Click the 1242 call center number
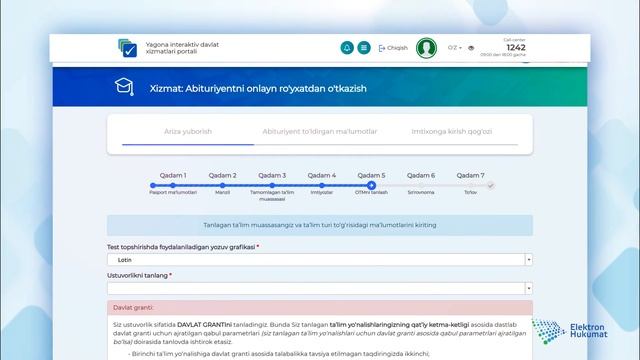 pos(516,47)
